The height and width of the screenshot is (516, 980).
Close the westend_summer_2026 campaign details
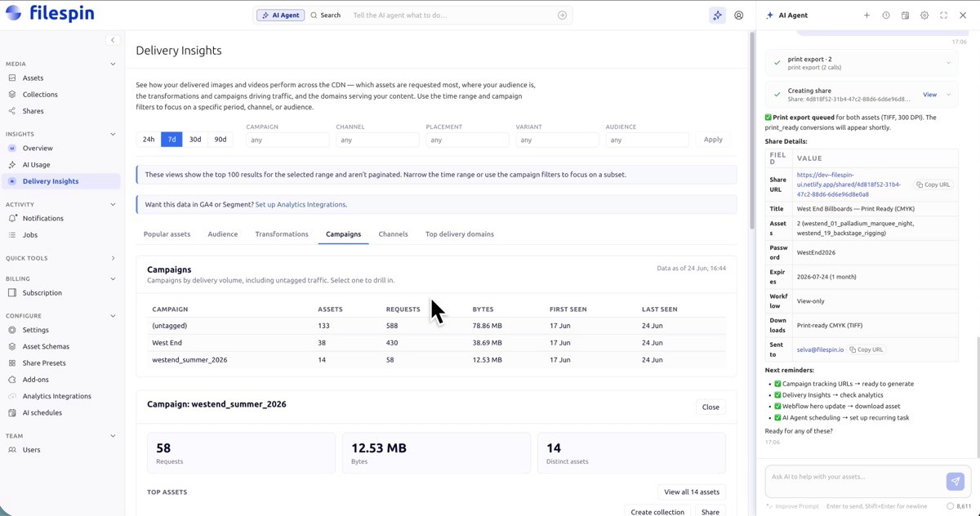[x=710, y=407]
